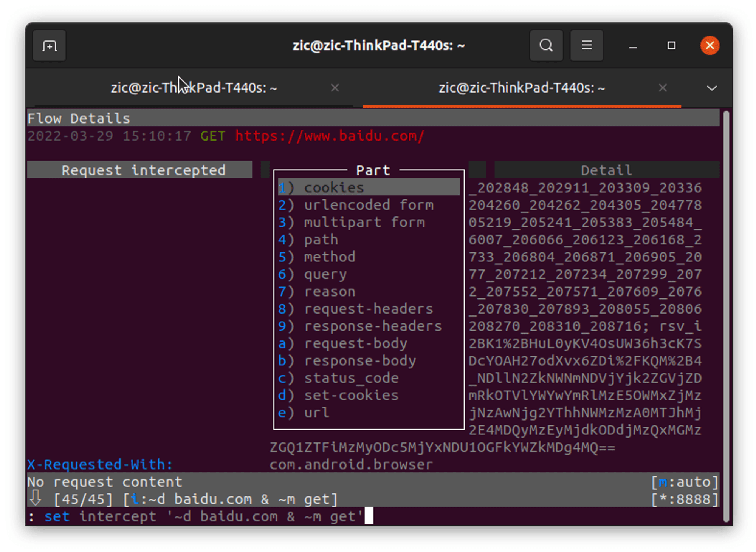The image size is (756, 552).
Task: Switch to the second, active zic@zic-ThinkPad-T440s tab
Action: (x=522, y=88)
